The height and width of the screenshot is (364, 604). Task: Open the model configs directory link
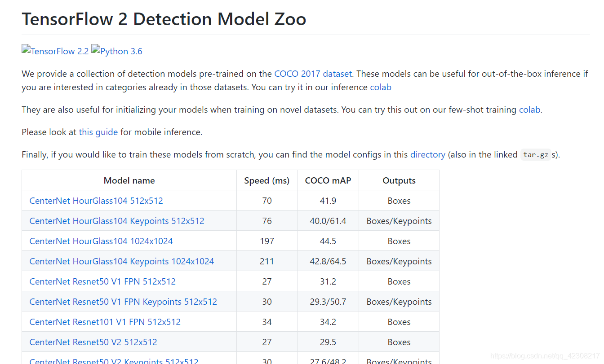[x=428, y=154]
